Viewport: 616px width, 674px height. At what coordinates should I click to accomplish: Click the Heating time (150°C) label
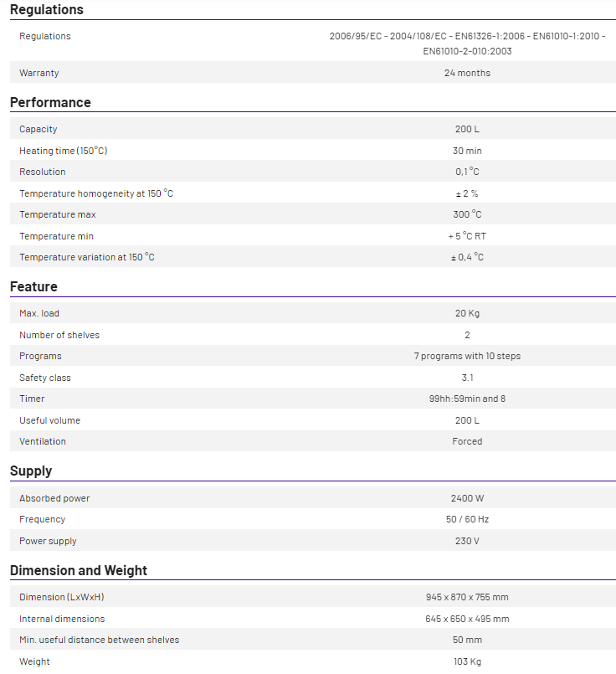64,151
